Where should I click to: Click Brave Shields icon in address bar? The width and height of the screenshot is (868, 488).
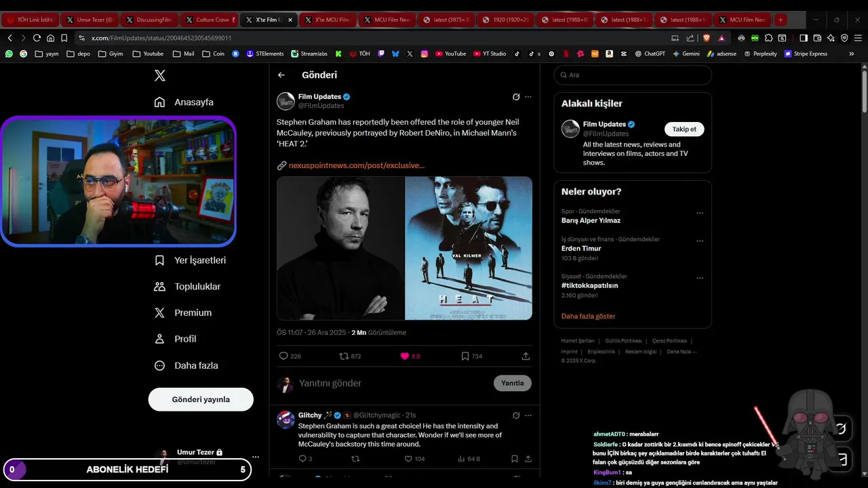[705, 38]
